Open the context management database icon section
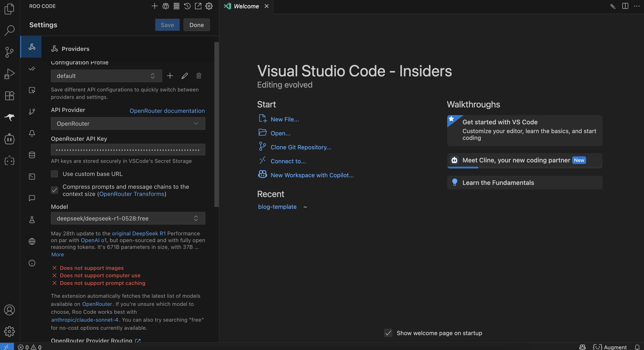644x350 pixels. pyautogui.click(x=32, y=155)
